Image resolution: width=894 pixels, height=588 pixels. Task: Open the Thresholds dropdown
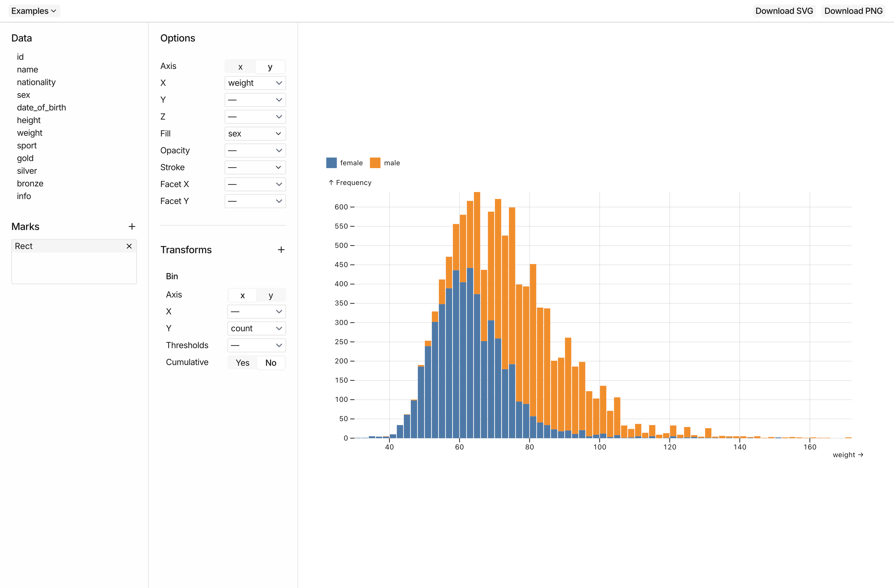pyautogui.click(x=256, y=345)
